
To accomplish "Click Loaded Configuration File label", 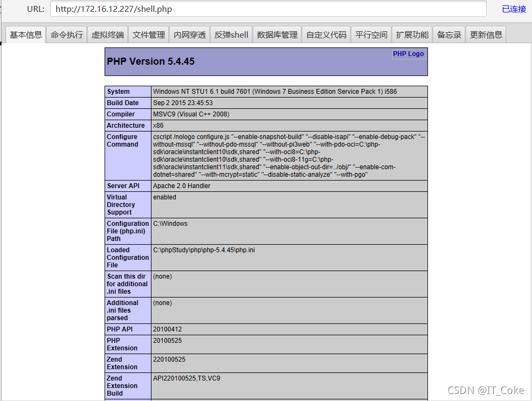I will (x=128, y=258).
